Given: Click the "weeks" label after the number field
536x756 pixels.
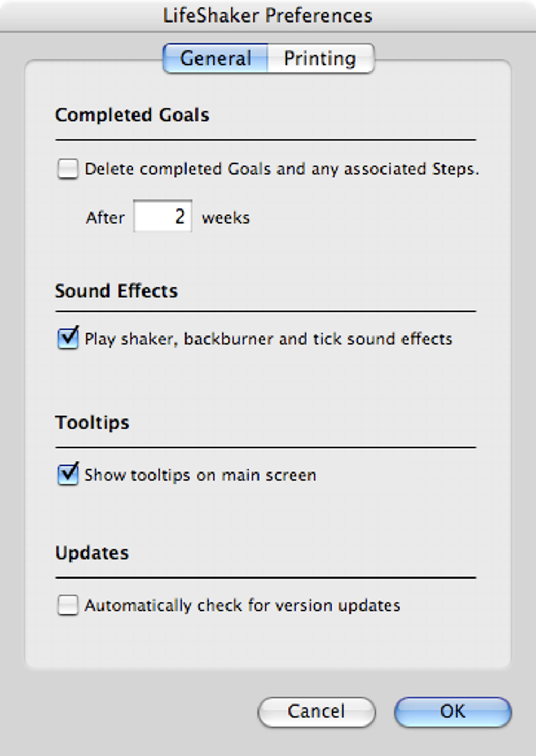Looking at the screenshot, I should pyautogui.click(x=225, y=217).
